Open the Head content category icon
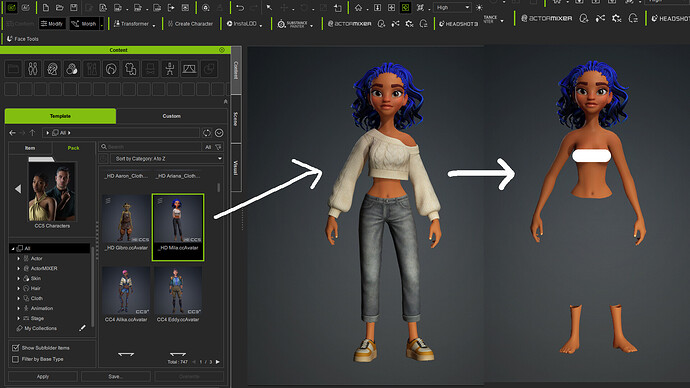Image resolution: width=690 pixels, height=388 pixels. 52,69
